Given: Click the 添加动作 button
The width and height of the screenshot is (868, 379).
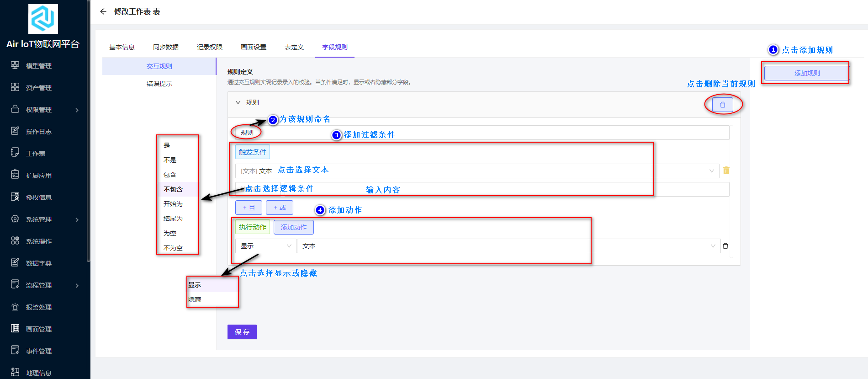Looking at the screenshot, I should [x=294, y=227].
